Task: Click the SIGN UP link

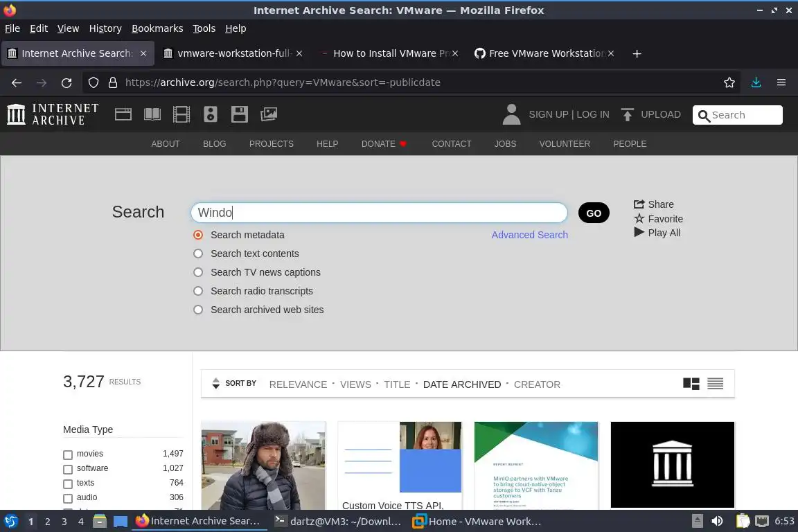Action: click(x=548, y=114)
